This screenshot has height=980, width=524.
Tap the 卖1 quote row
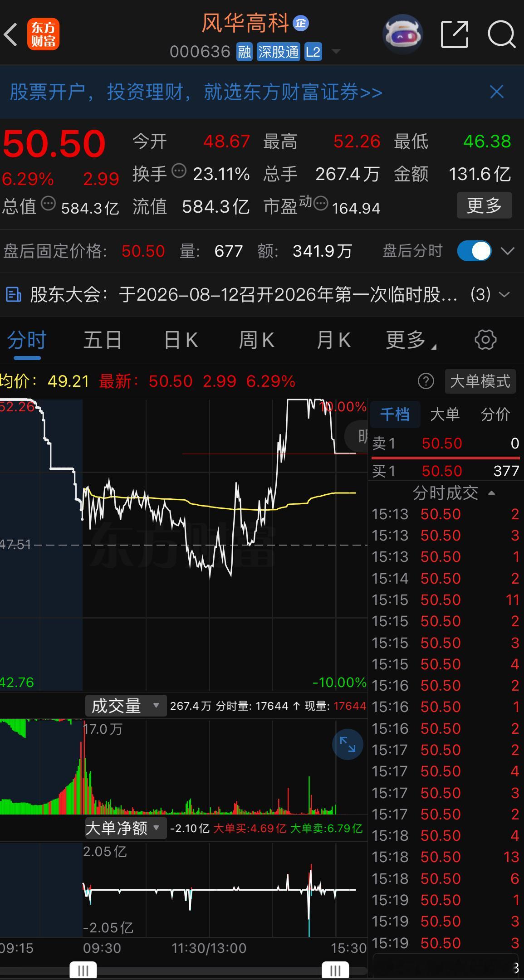click(446, 444)
